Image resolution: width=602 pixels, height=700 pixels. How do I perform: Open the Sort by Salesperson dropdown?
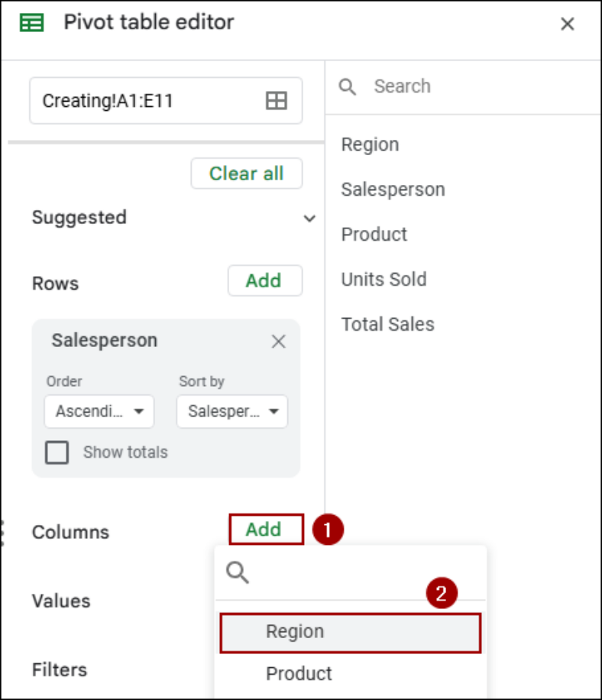point(232,411)
